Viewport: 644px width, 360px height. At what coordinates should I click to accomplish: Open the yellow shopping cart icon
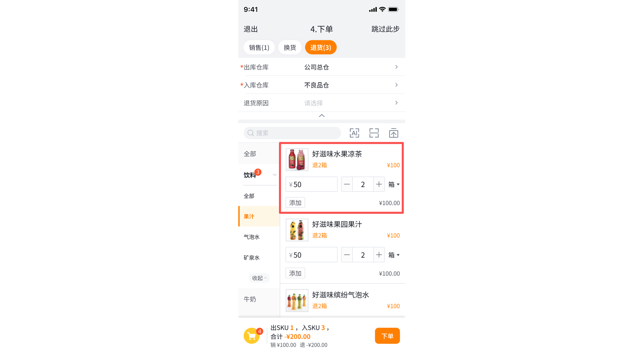(x=252, y=336)
